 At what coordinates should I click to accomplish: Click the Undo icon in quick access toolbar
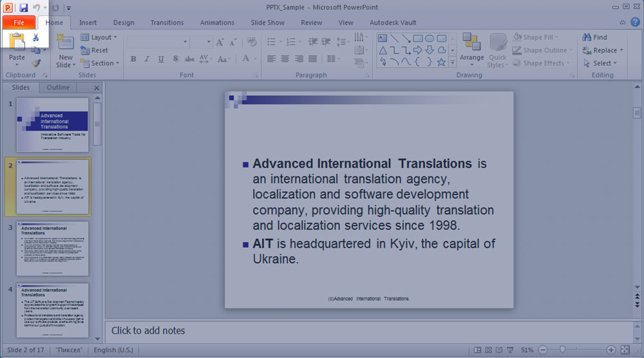coord(37,7)
